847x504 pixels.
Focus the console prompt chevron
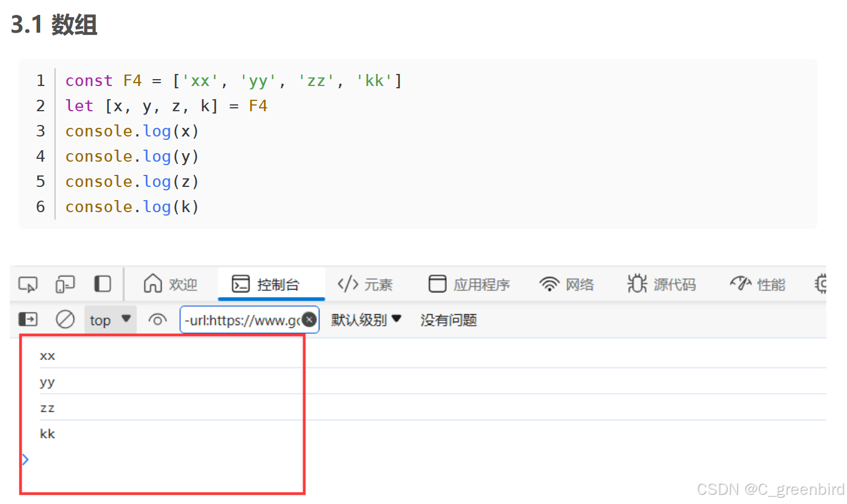tap(25, 459)
